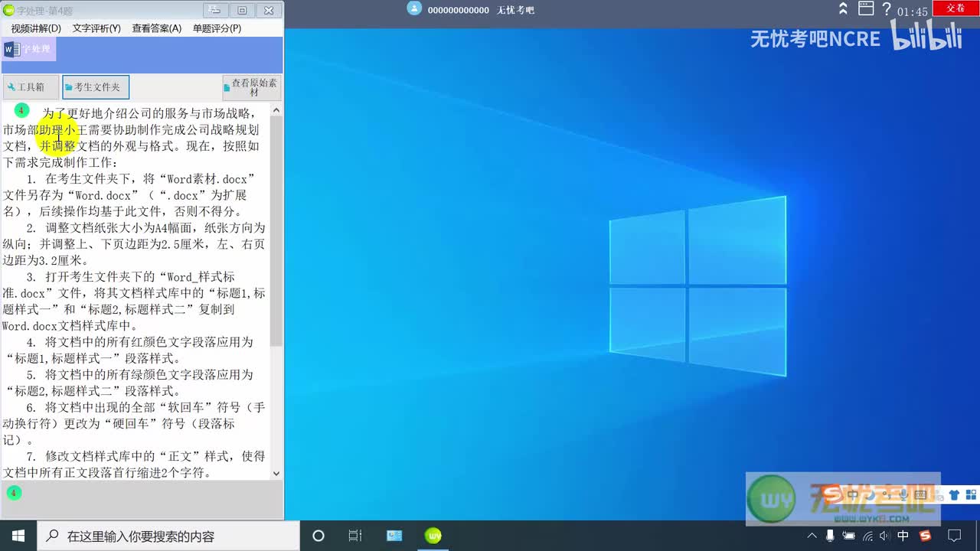Submit the exam with red 交卷 button
980x551 pixels.
[x=955, y=8]
